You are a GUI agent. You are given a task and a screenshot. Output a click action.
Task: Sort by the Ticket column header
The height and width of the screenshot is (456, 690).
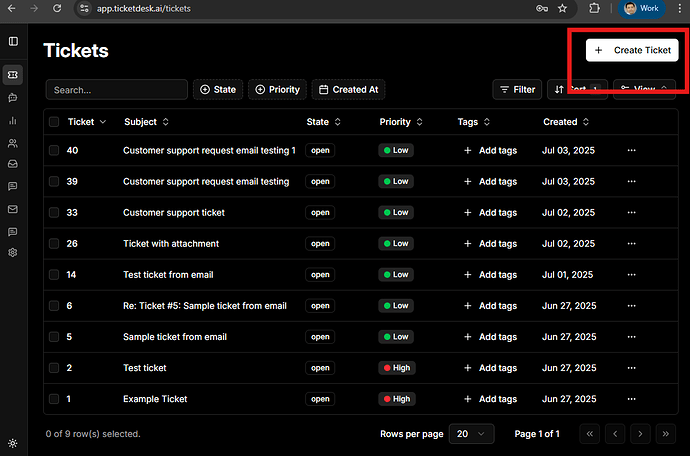point(87,122)
